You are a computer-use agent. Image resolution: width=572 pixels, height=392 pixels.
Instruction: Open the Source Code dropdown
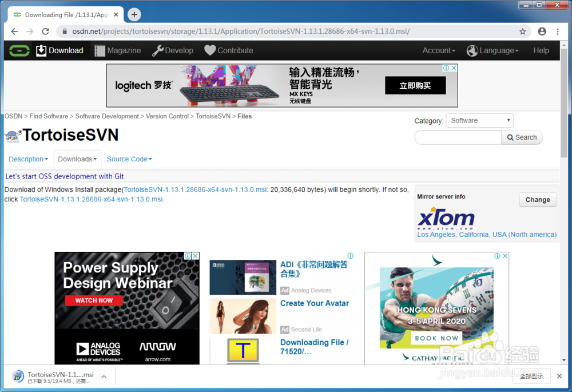click(129, 159)
